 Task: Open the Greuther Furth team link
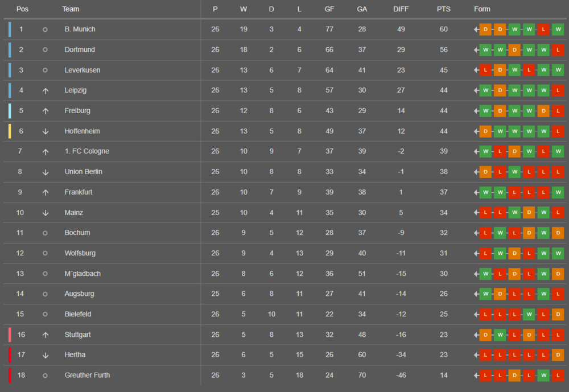(x=87, y=376)
